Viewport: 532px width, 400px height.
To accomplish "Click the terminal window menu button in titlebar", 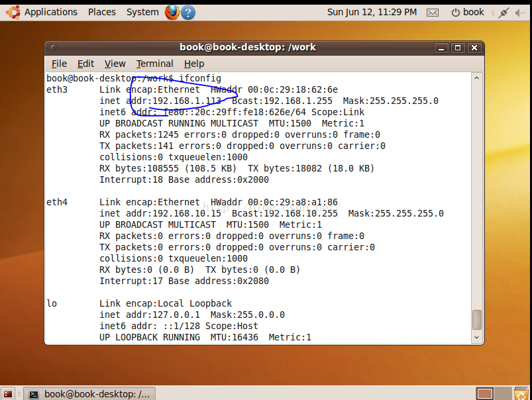I will click(x=54, y=48).
